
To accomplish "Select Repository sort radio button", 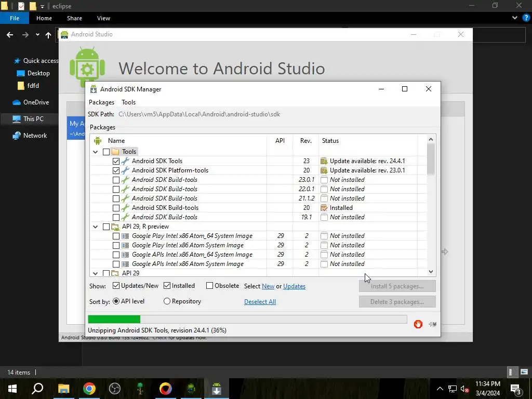I will [167, 301].
